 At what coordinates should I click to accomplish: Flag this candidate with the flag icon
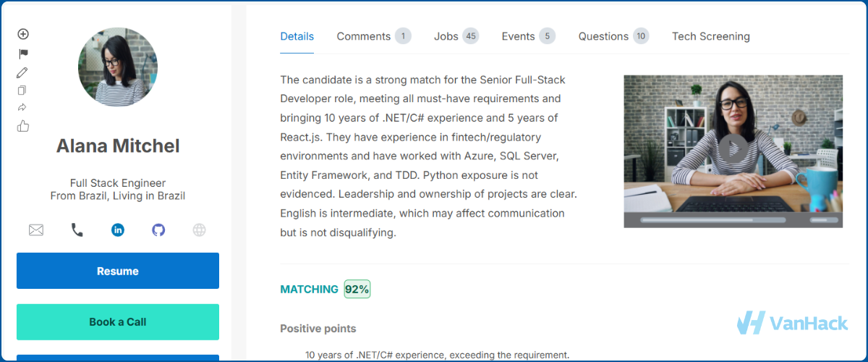(x=23, y=54)
